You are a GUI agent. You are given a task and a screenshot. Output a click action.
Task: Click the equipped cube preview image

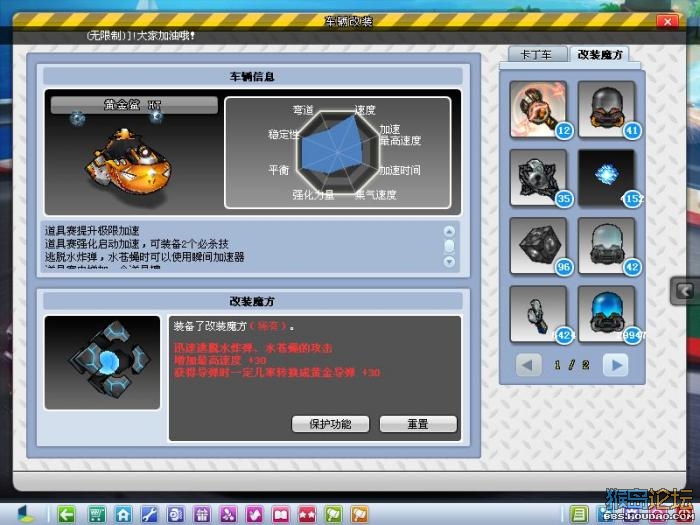tap(102, 362)
